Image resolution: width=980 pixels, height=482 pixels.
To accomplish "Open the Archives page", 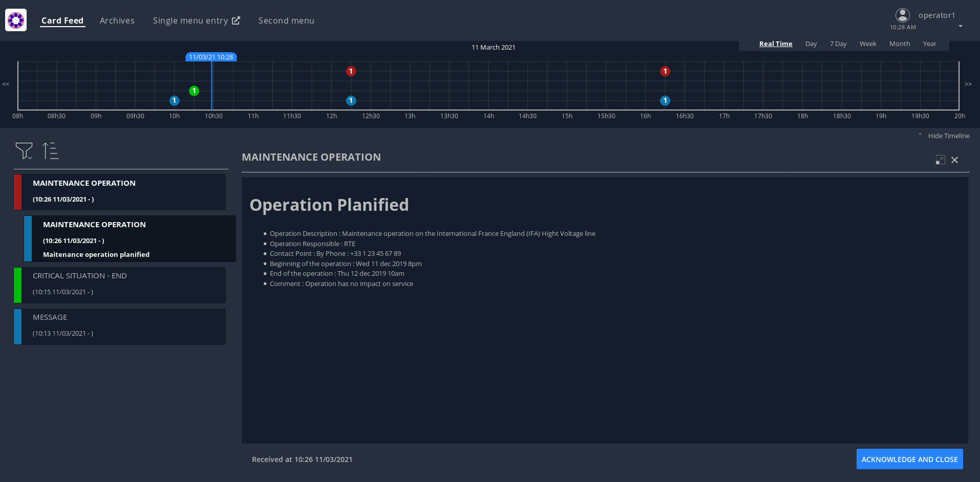I will (x=117, y=20).
